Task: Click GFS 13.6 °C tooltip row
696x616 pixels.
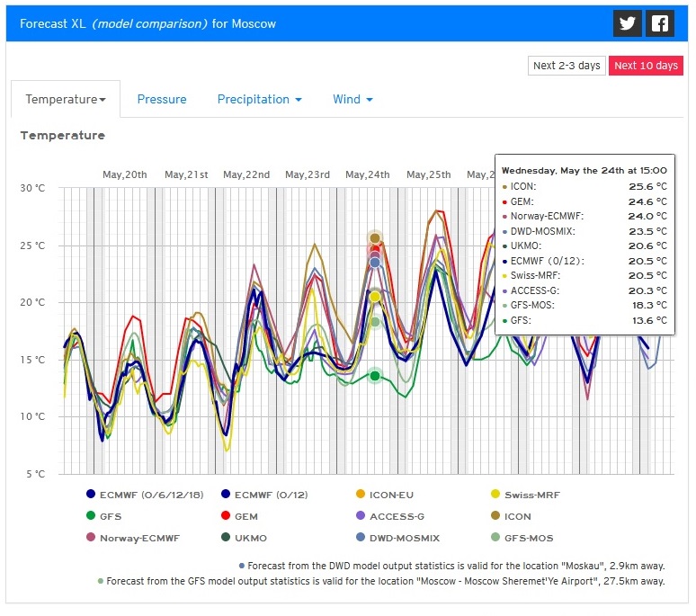Action: [x=584, y=320]
